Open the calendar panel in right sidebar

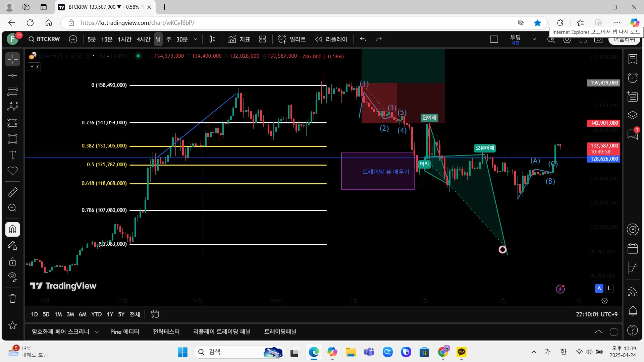tap(633, 248)
